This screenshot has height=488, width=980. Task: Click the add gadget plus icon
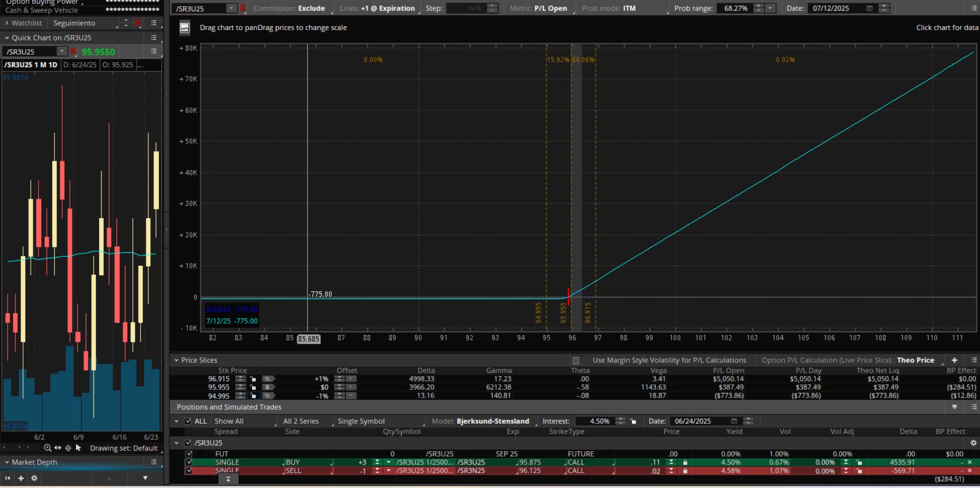[x=21, y=478]
